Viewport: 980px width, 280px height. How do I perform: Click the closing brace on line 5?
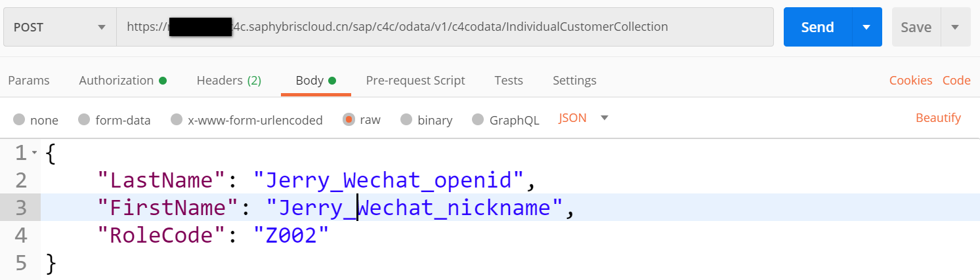tap(51, 264)
